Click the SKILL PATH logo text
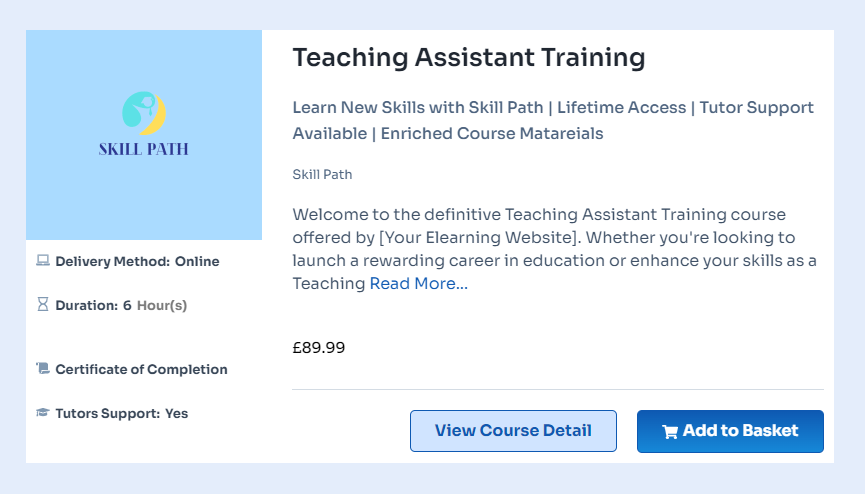The width and height of the screenshot is (865, 494). (144, 150)
